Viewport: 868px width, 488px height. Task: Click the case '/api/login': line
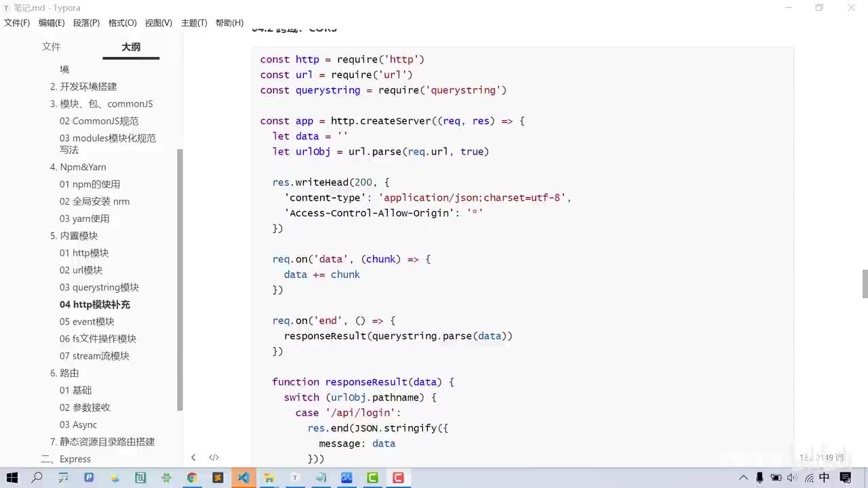point(349,413)
